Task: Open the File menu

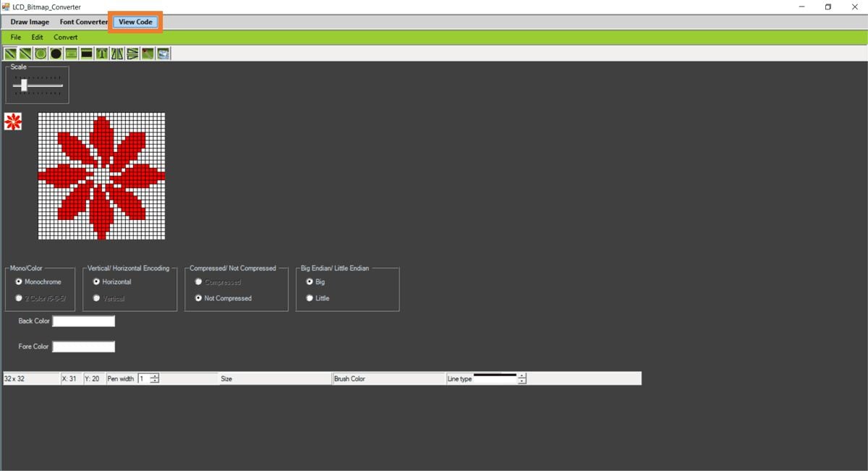Action: coord(16,37)
